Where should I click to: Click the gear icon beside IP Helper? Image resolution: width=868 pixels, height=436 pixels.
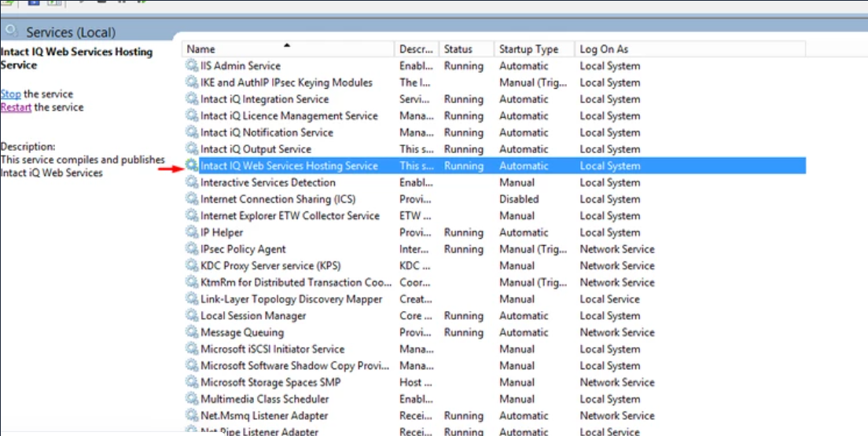click(x=192, y=233)
